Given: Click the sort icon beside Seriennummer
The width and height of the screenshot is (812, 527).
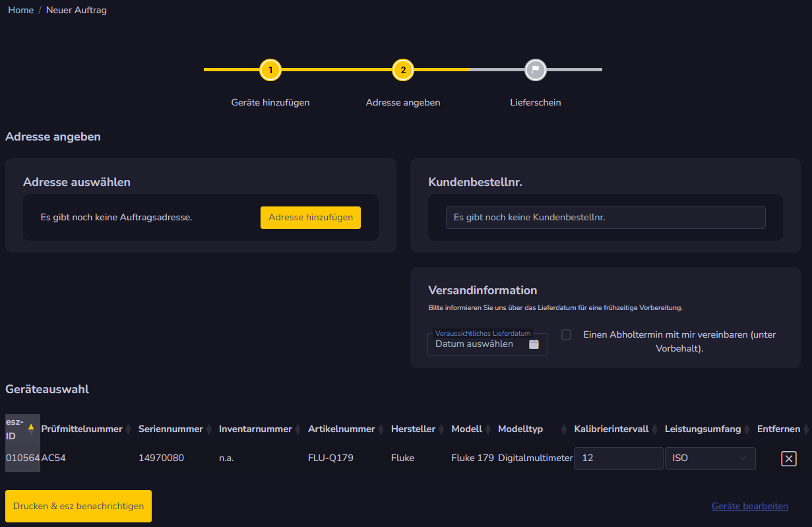Looking at the screenshot, I should pyautogui.click(x=209, y=429).
